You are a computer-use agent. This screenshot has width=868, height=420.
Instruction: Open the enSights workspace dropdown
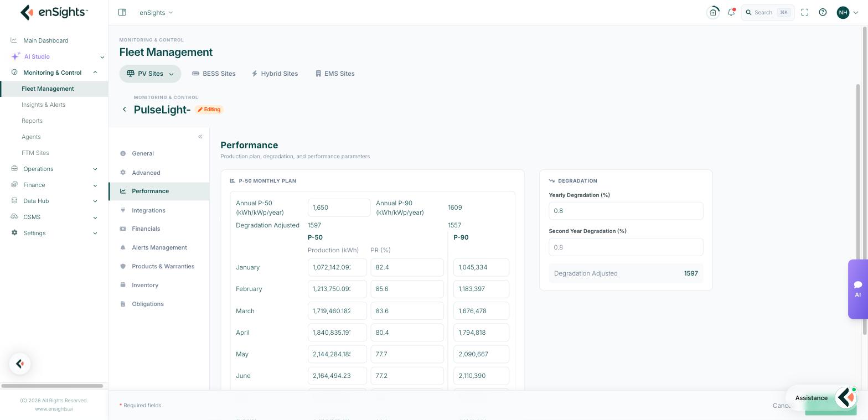[156, 12]
